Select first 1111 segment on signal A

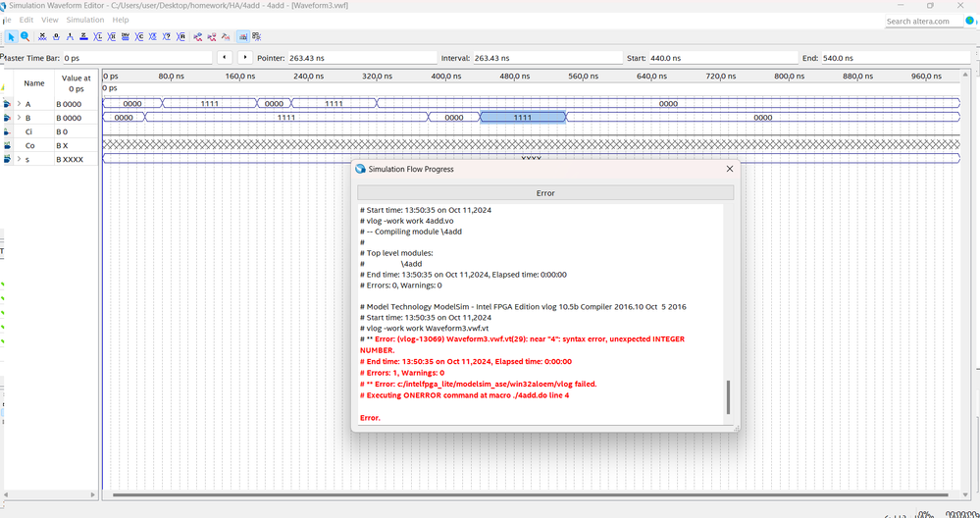209,104
